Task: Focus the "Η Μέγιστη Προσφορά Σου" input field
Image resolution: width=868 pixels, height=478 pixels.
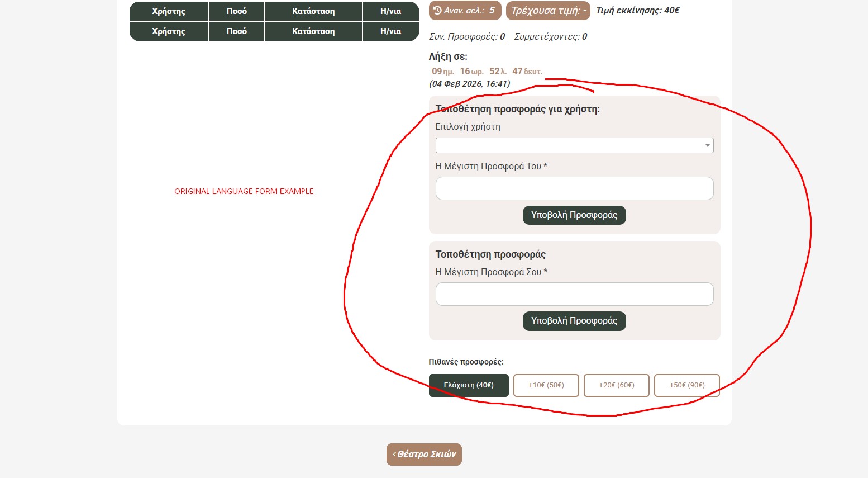Action: click(574, 294)
